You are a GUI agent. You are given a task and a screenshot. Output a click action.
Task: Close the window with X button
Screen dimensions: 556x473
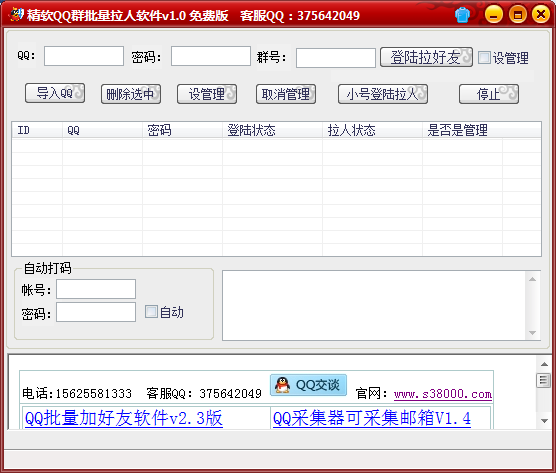(x=541, y=15)
